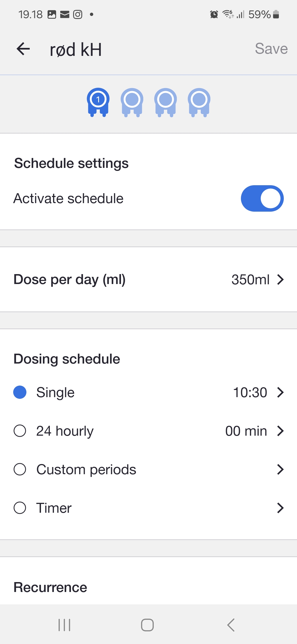Open Android recent apps button
Image resolution: width=297 pixels, height=644 pixels.
(x=64, y=625)
